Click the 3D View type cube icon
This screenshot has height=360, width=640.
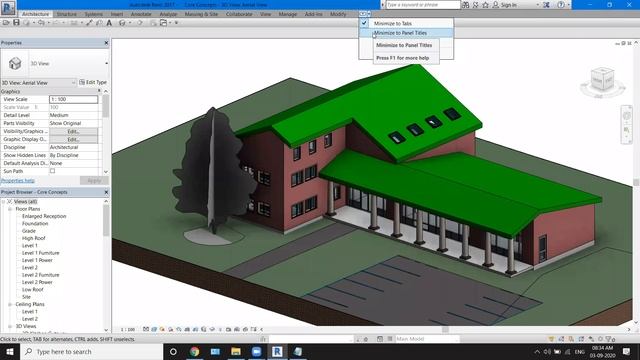click(15, 63)
